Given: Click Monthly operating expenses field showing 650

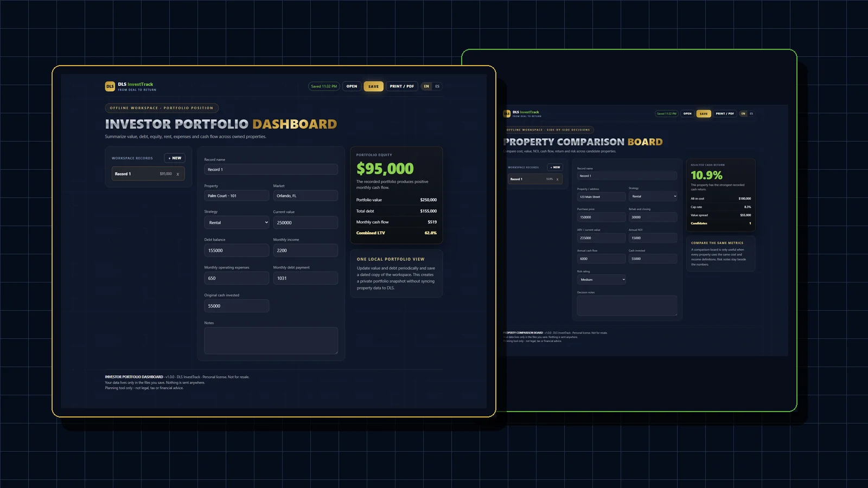Looking at the screenshot, I should click(x=237, y=278).
